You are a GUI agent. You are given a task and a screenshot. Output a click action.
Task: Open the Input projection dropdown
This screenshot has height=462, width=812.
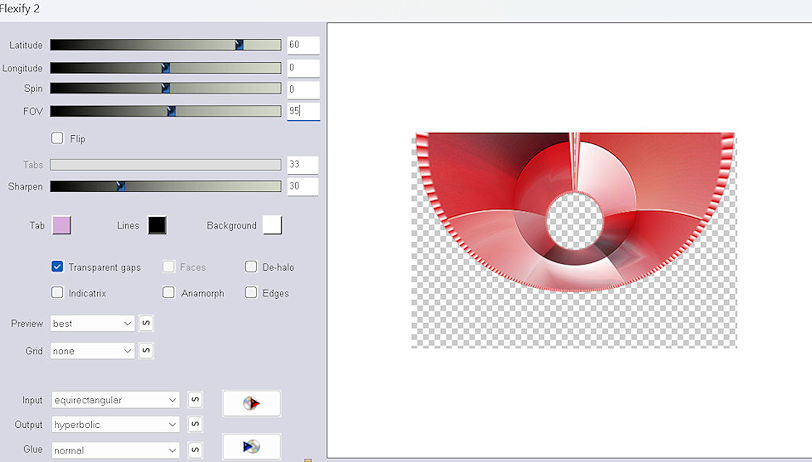click(115, 400)
